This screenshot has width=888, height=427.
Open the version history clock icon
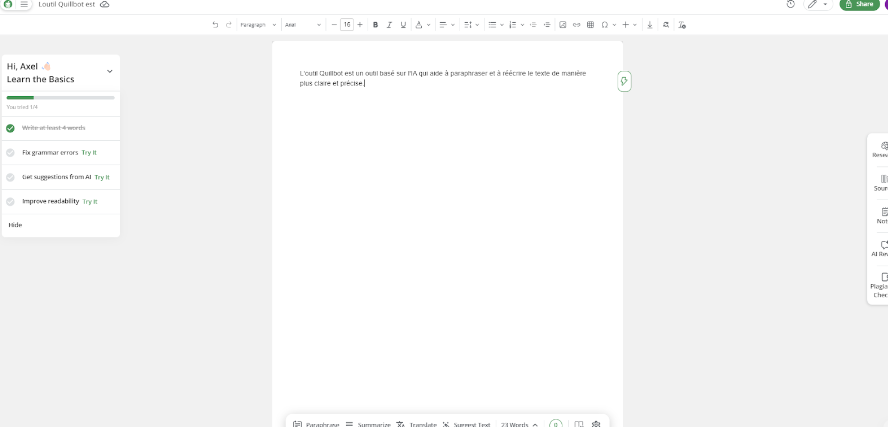791,4
